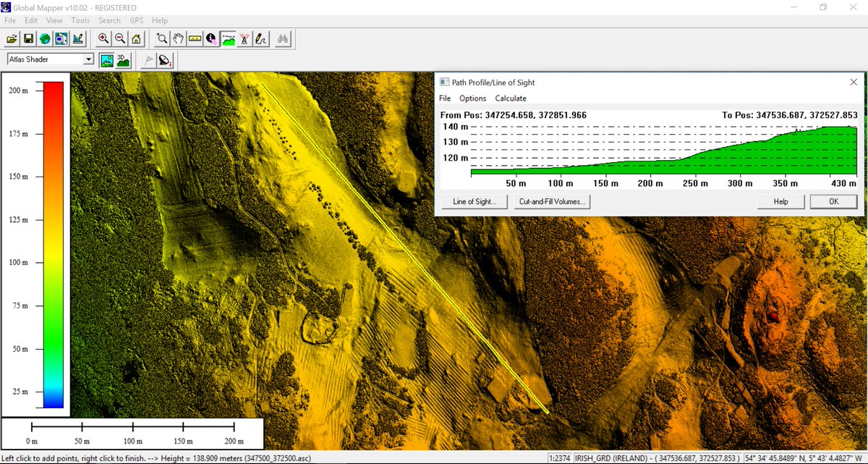Click the 200 m legend label
868x464 pixels.
(20, 90)
